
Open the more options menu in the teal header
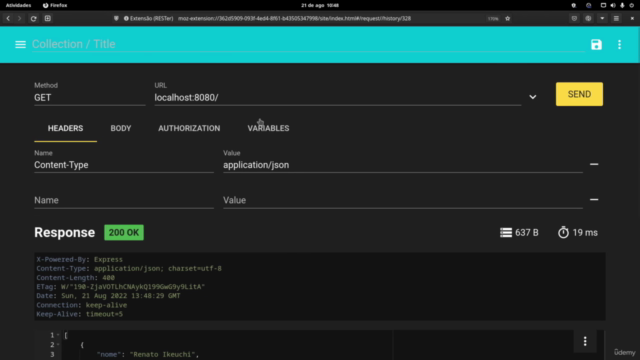click(620, 44)
